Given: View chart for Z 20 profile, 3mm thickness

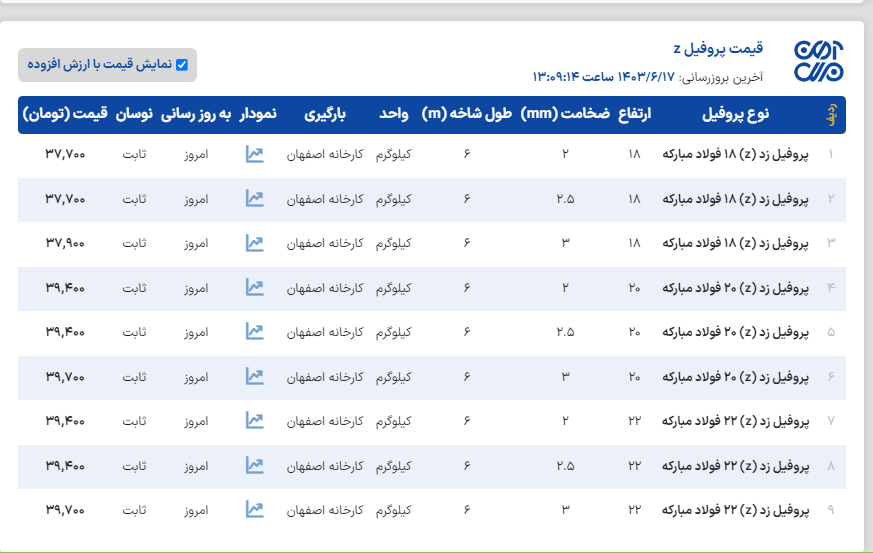Looking at the screenshot, I should tap(254, 376).
